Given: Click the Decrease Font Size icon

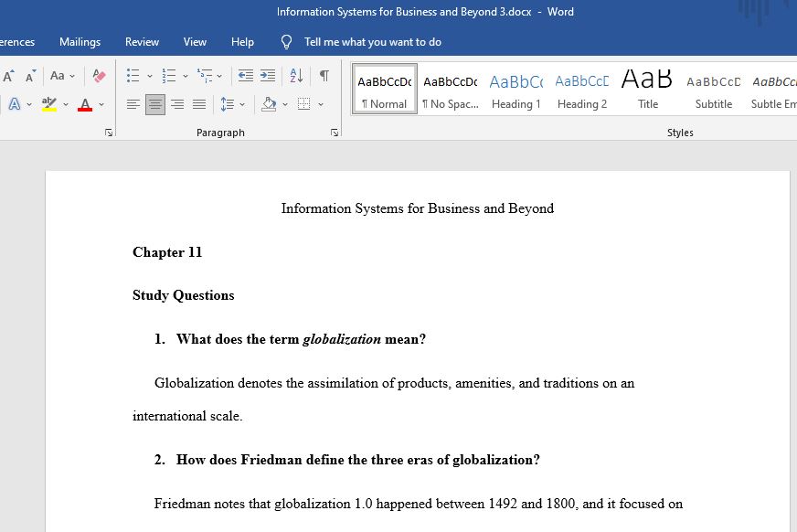Looking at the screenshot, I should click(30, 76).
